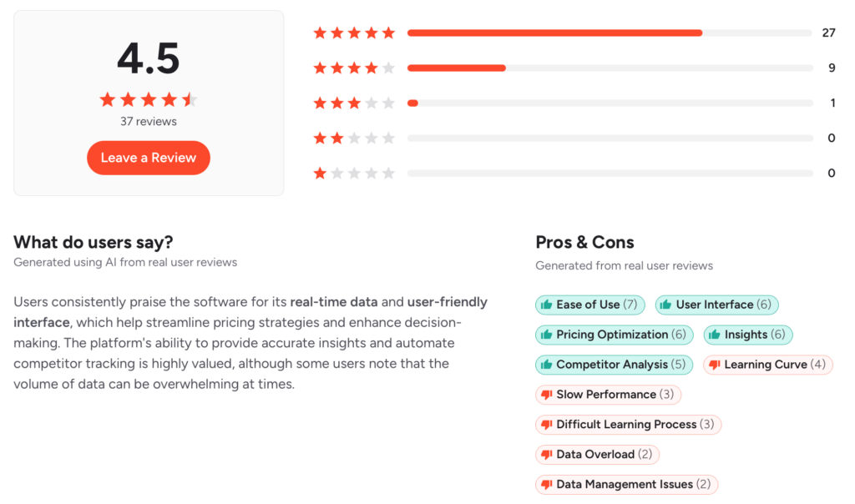Select the Data Overload tag
The height and width of the screenshot is (504, 855).
click(x=597, y=455)
